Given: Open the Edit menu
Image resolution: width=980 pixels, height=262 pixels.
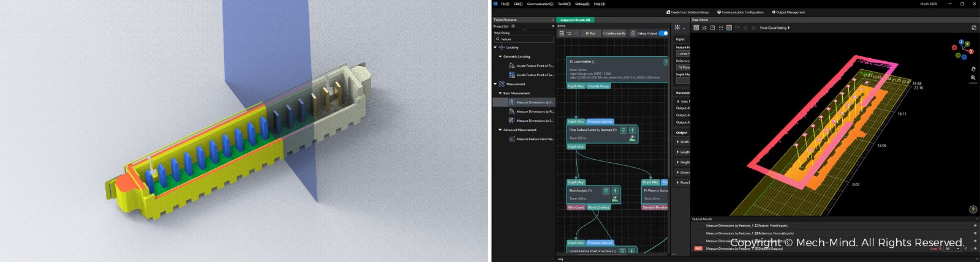Looking at the screenshot, I should point(518,4).
